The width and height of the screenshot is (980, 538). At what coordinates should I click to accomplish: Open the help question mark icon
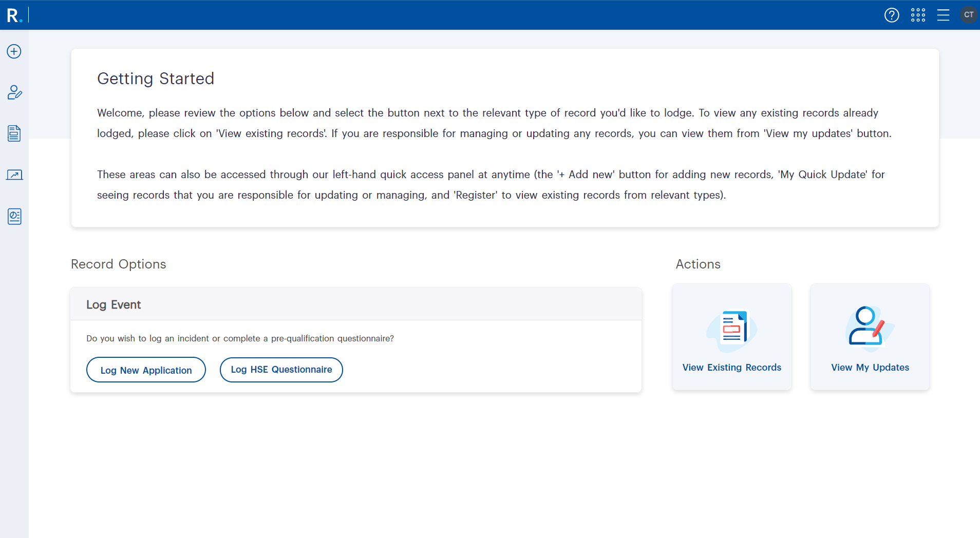coord(892,15)
